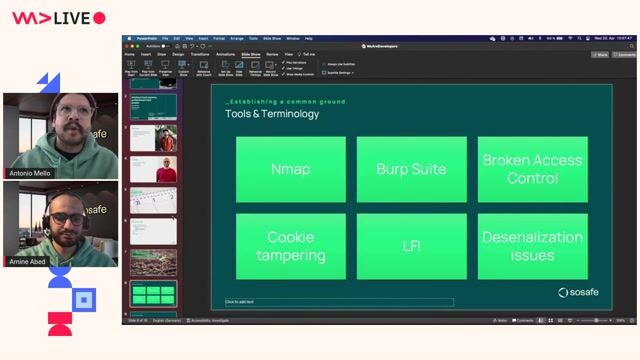The height and width of the screenshot is (360, 640).
Task: Click the Home icon in quick access toolbar
Action: tap(177, 46)
